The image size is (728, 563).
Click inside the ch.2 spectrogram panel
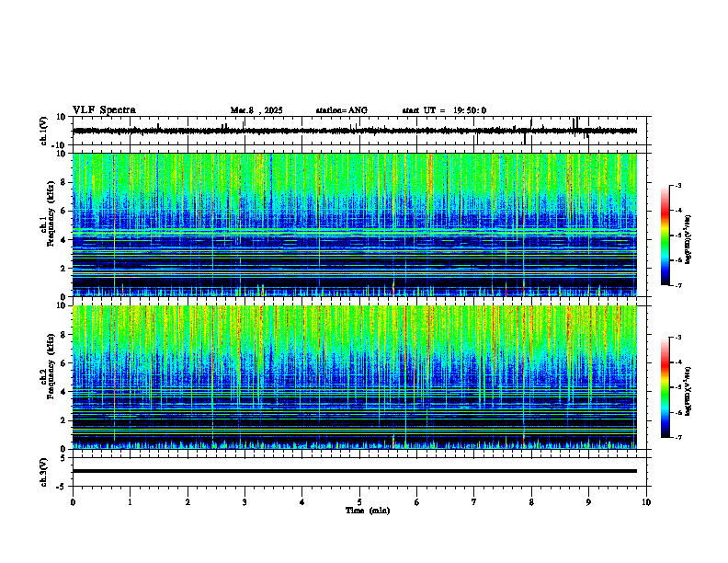pyautogui.click(x=354, y=377)
